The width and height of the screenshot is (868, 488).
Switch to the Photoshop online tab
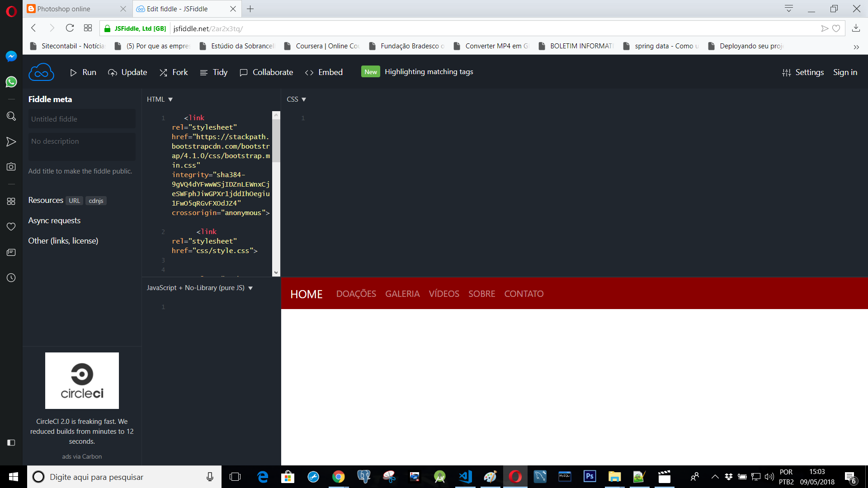coord(77,9)
